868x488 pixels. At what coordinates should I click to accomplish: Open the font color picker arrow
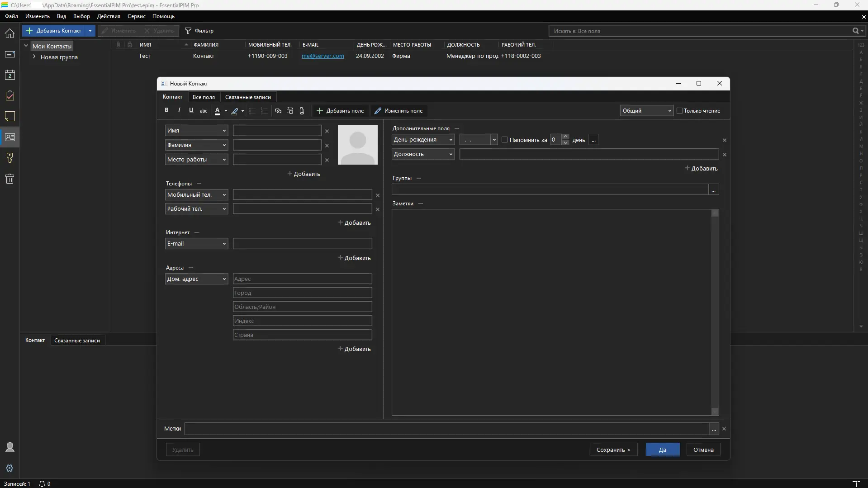(226, 111)
